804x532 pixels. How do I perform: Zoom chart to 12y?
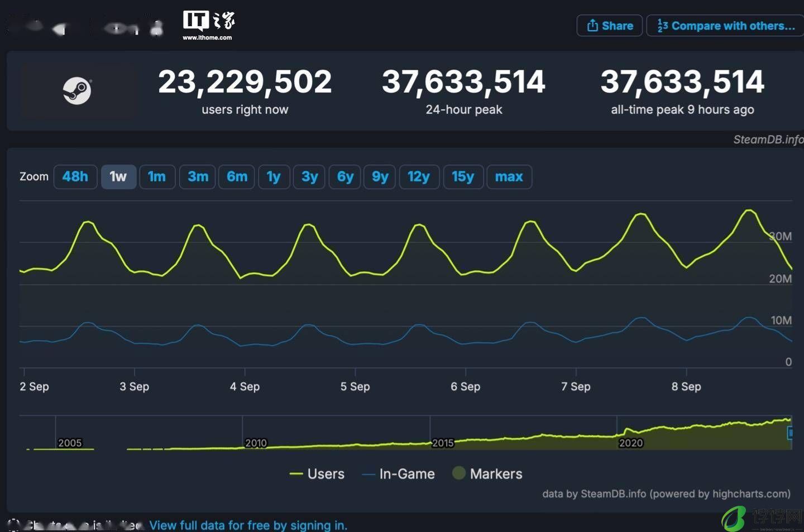(x=419, y=177)
